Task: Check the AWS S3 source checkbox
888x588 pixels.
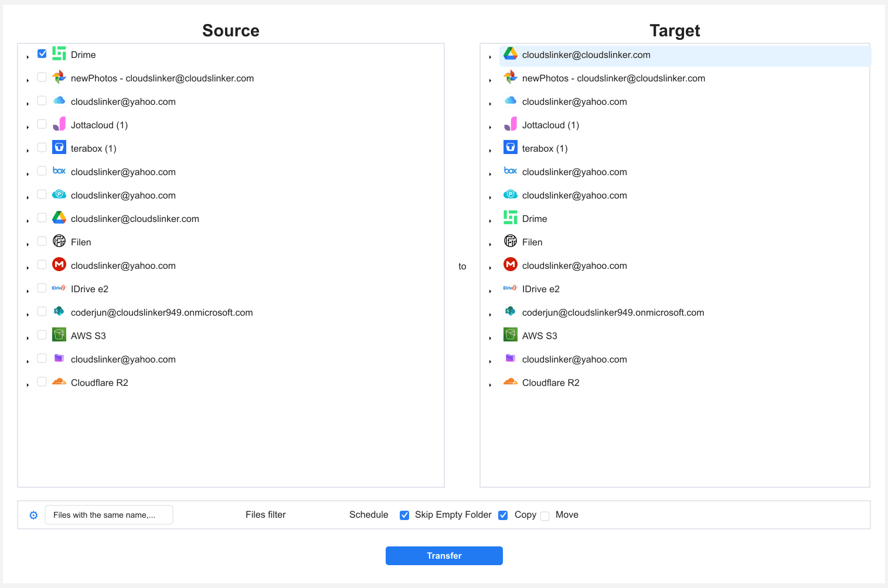Action: [42, 335]
